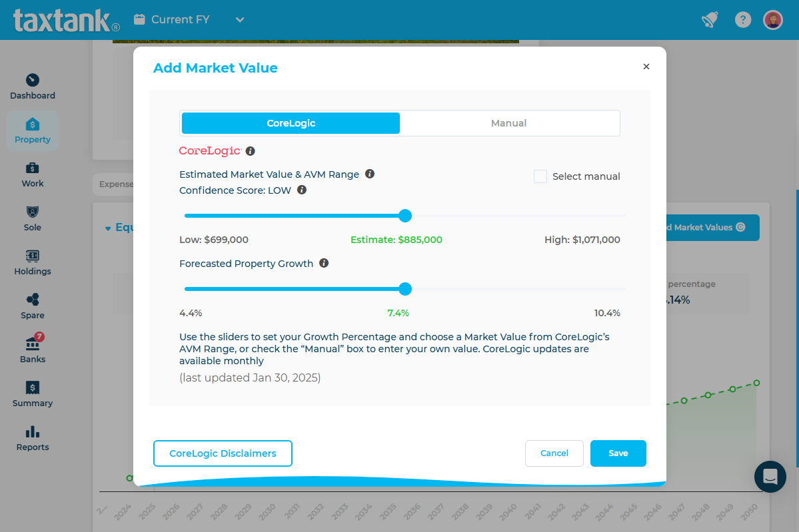Click the last updated Jan 30, 2025 text
This screenshot has width=799, height=532.
tap(250, 378)
